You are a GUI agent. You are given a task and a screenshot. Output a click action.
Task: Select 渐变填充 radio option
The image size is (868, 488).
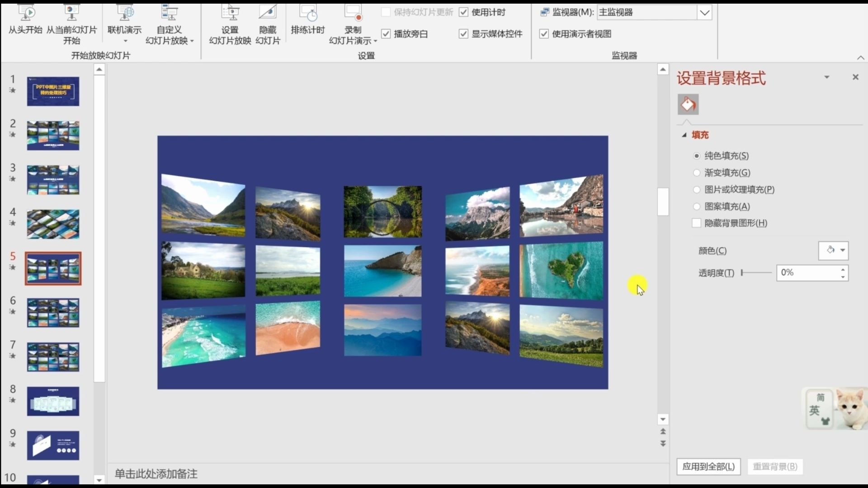pos(697,173)
